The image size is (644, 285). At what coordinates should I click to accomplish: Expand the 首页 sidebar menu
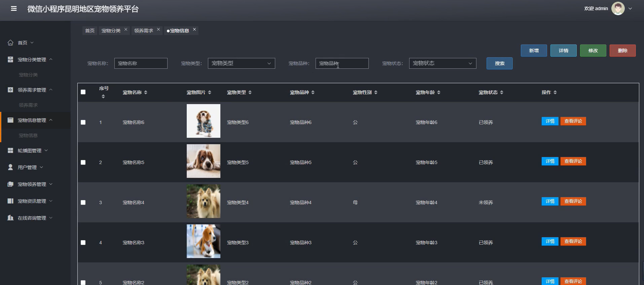pyautogui.click(x=32, y=43)
